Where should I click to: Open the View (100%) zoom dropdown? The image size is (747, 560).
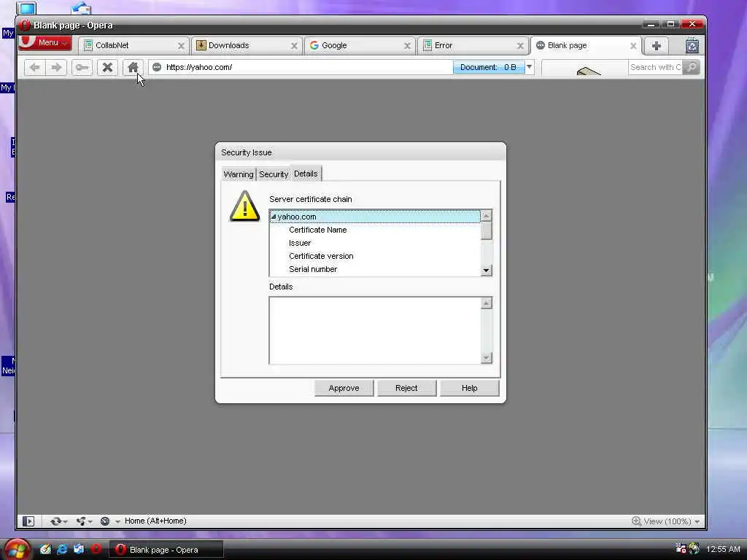pyautogui.click(x=697, y=521)
